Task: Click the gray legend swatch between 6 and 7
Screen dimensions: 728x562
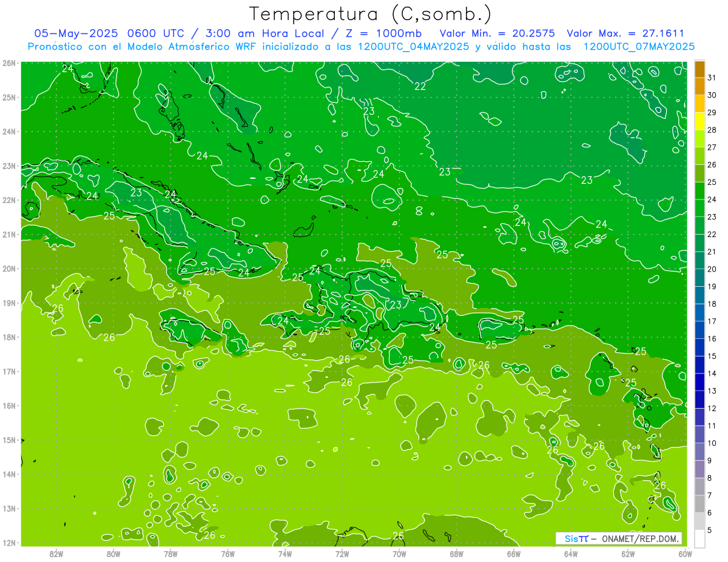Action: tap(699, 504)
